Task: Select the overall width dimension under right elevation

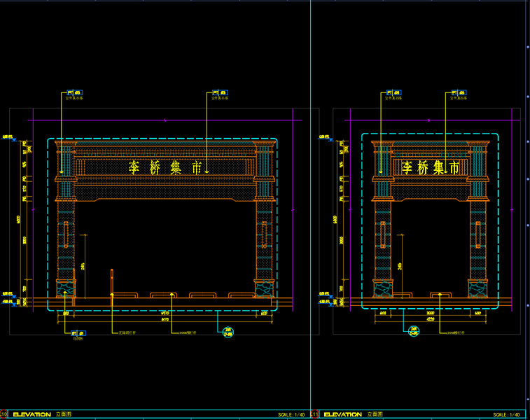Action: tap(431, 319)
